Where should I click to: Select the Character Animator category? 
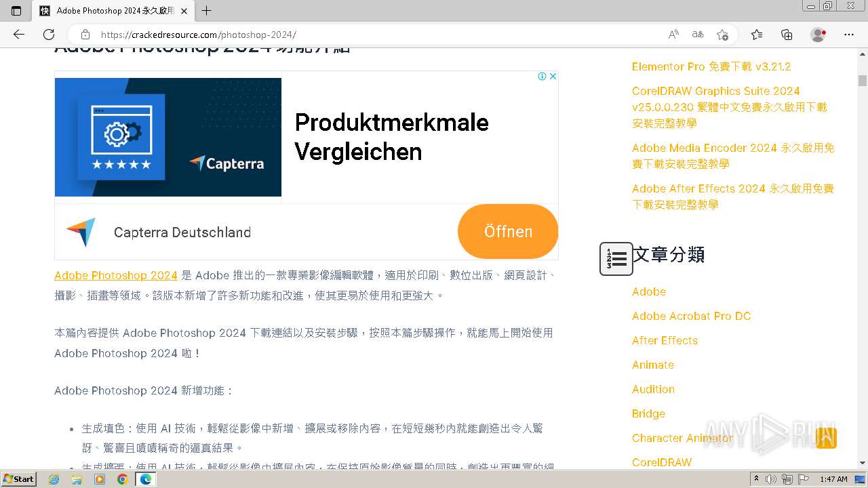pyautogui.click(x=682, y=438)
